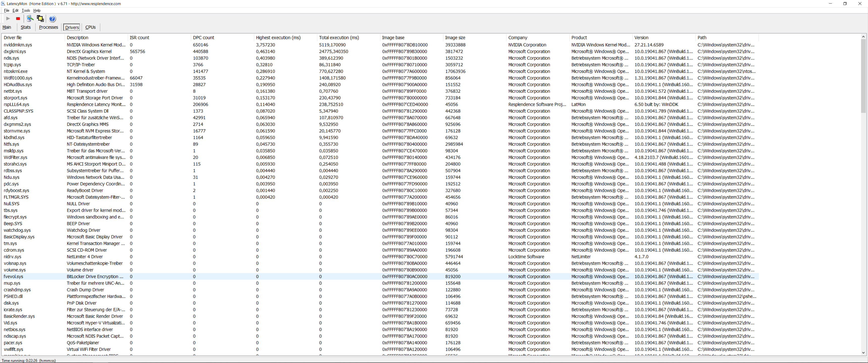The height and width of the screenshot is (363, 868).
Task: Switch to the Stats tab
Action: point(25,27)
